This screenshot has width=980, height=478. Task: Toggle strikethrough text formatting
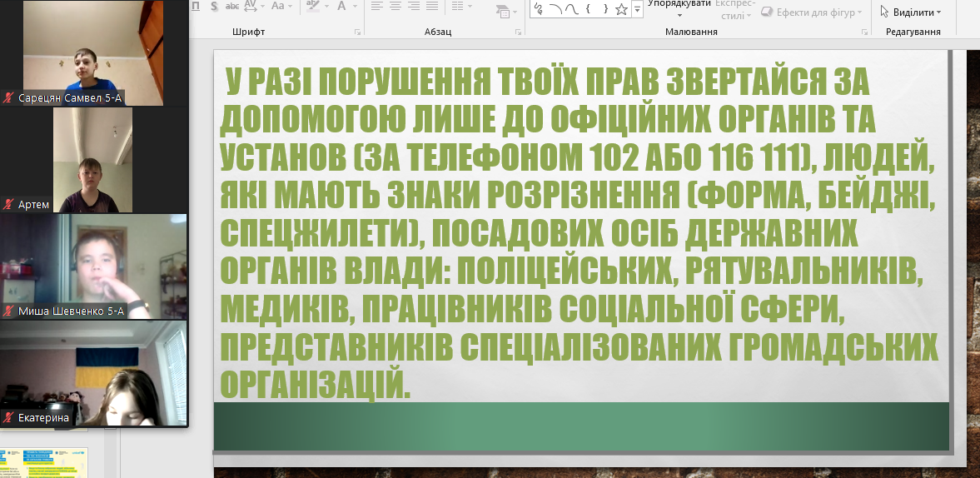coord(232,6)
